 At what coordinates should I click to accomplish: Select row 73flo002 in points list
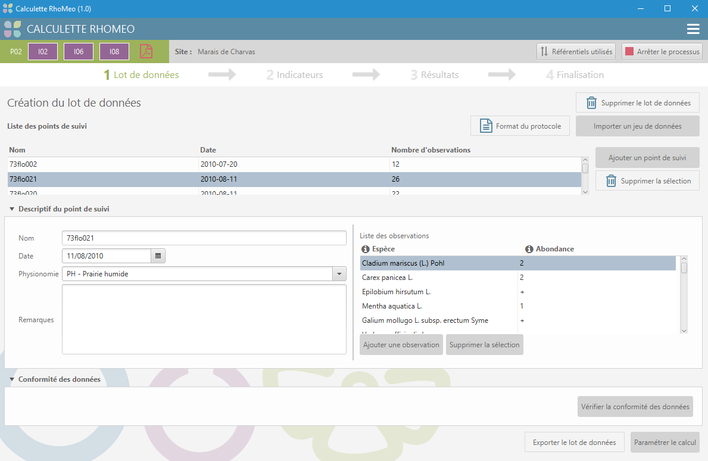pos(294,164)
